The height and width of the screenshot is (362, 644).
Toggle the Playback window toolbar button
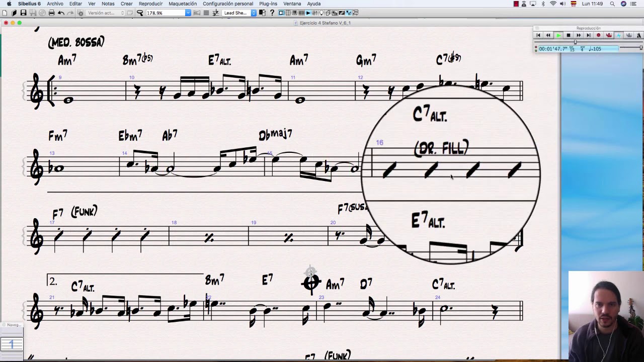(308, 13)
